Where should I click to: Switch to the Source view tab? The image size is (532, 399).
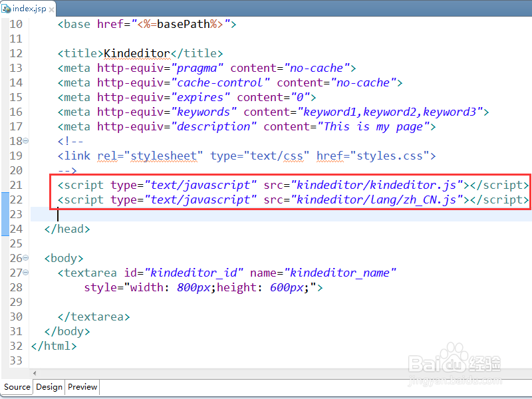17,387
